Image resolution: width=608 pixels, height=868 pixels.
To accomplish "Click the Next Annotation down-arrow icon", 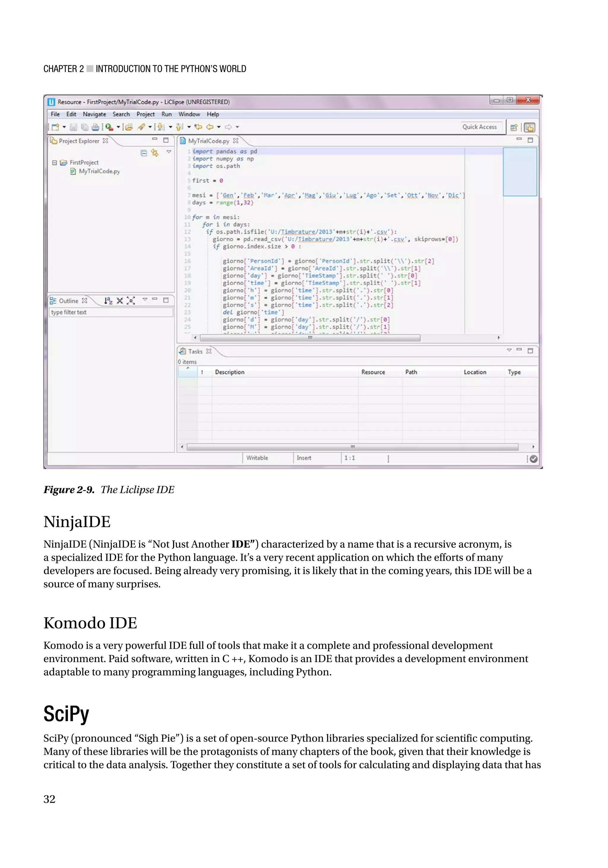I will point(161,127).
